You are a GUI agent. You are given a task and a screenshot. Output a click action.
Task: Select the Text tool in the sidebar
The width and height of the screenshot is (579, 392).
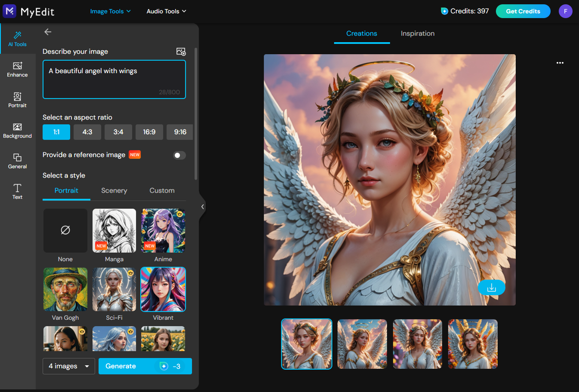tap(17, 191)
